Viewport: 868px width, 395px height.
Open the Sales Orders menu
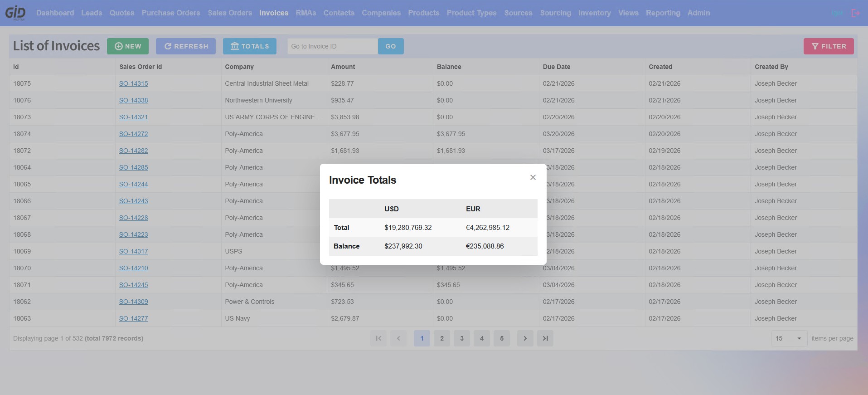[230, 13]
